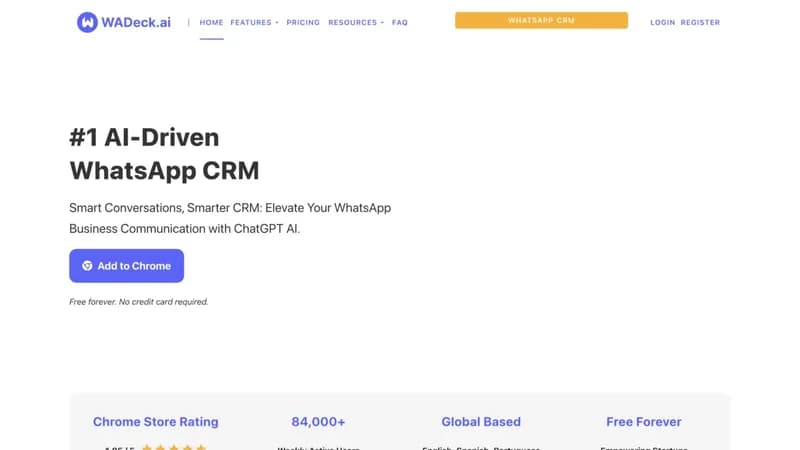Screen dimensions: 800x450
Task: Click the Free Forever heading
Action: tap(644, 422)
